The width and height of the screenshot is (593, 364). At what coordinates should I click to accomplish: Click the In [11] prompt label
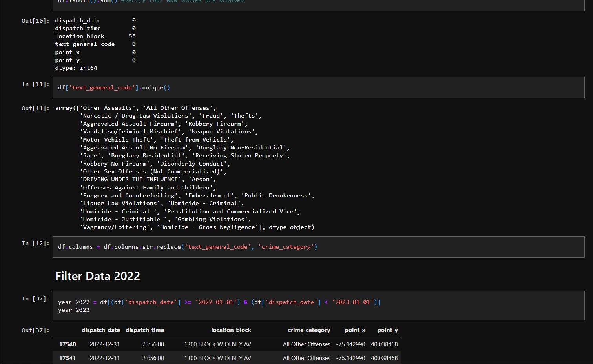click(x=35, y=84)
